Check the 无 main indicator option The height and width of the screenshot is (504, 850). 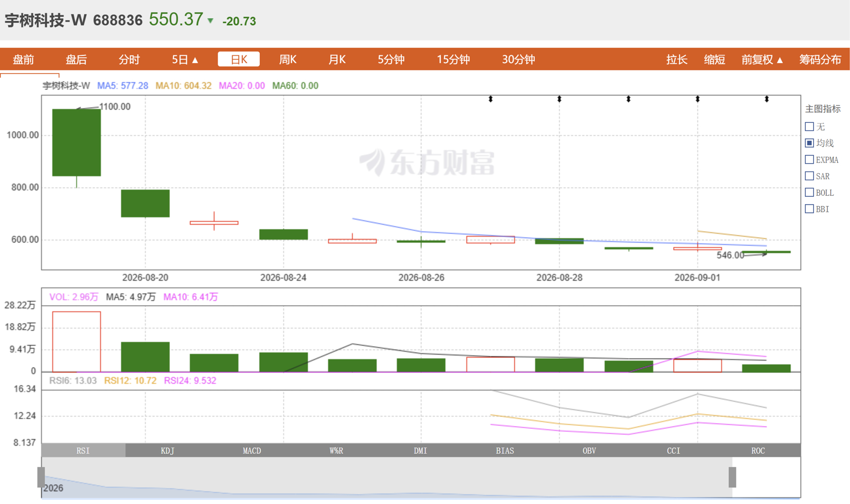click(x=810, y=126)
